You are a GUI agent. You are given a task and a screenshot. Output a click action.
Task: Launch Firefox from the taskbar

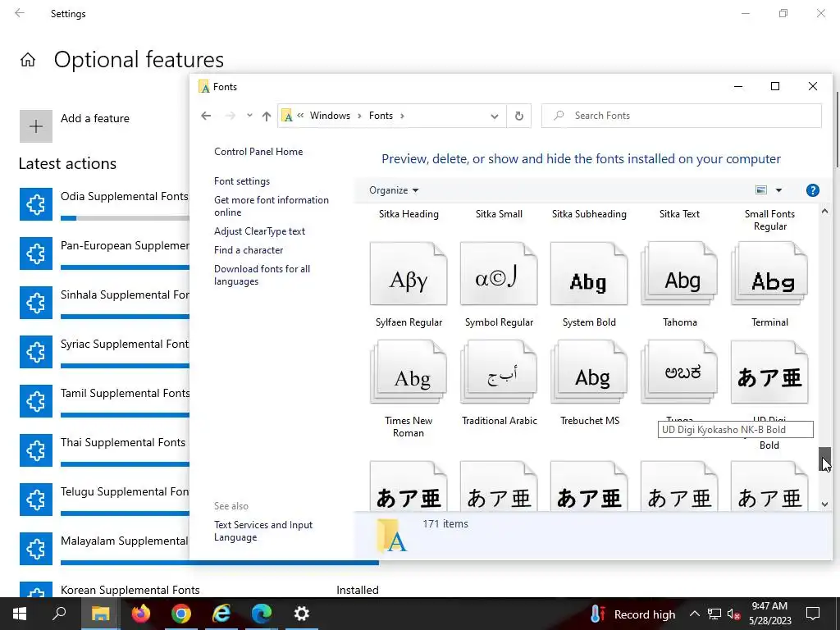tap(141, 614)
